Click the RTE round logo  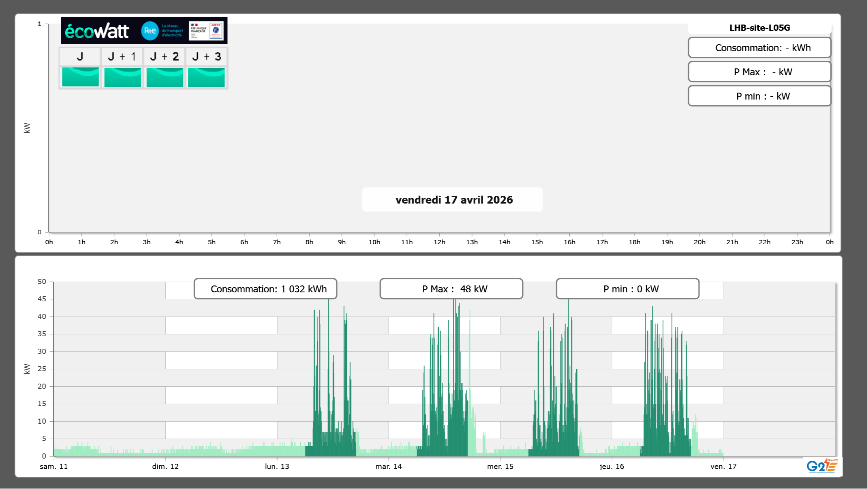click(150, 31)
